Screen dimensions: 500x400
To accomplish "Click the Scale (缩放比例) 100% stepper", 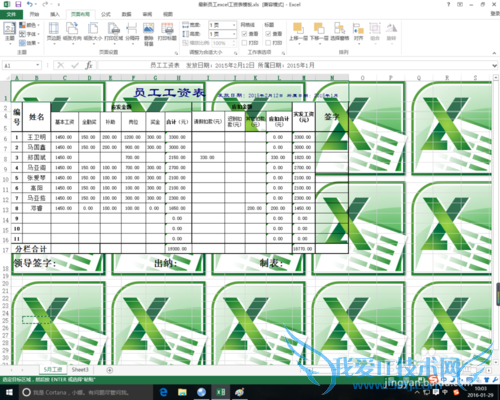I will click(234, 43).
